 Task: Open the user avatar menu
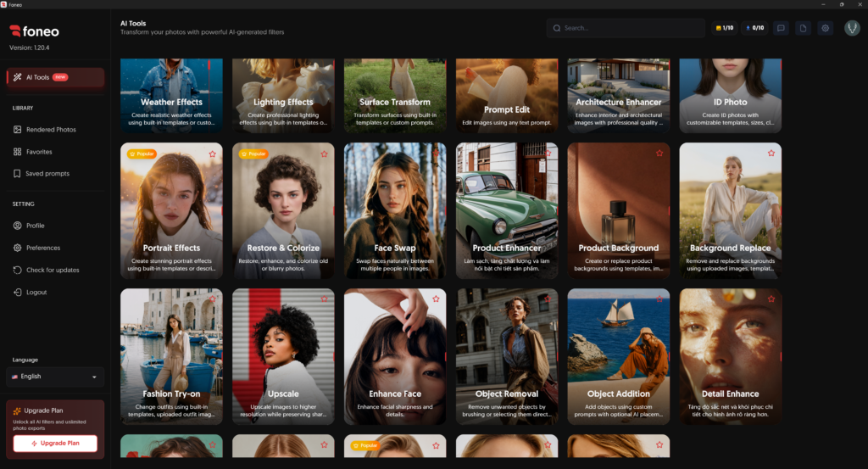click(x=852, y=28)
